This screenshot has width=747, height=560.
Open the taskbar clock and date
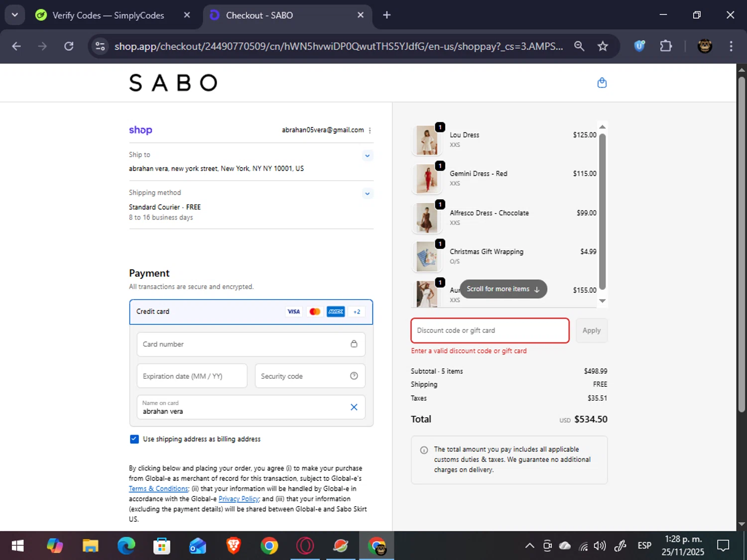coord(683,546)
